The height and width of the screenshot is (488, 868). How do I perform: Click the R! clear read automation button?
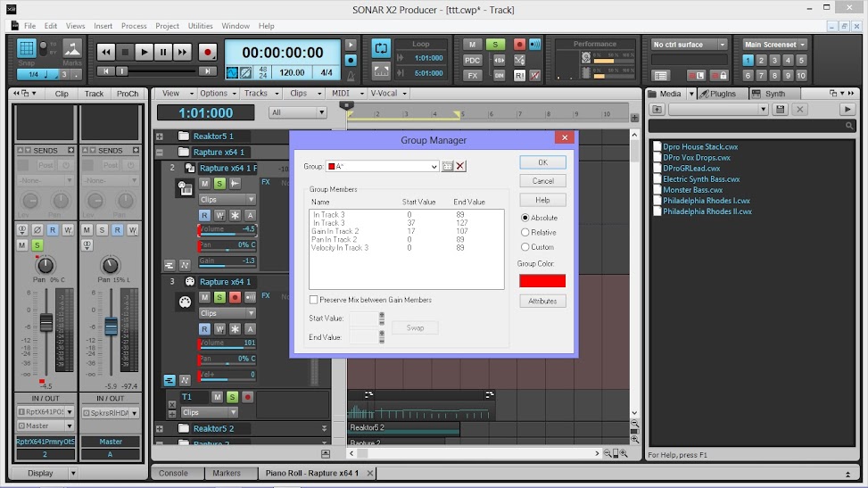pos(519,75)
